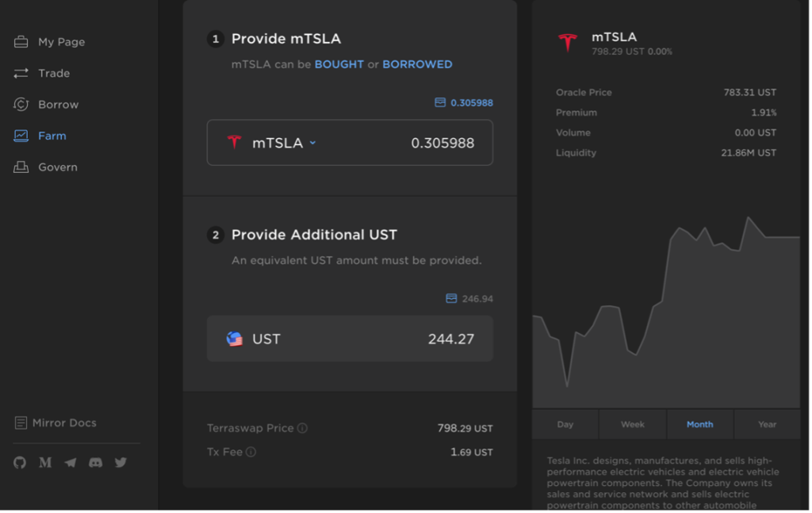Open the GitHub icon link
The height and width of the screenshot is (513, 812).
(20, 463)
